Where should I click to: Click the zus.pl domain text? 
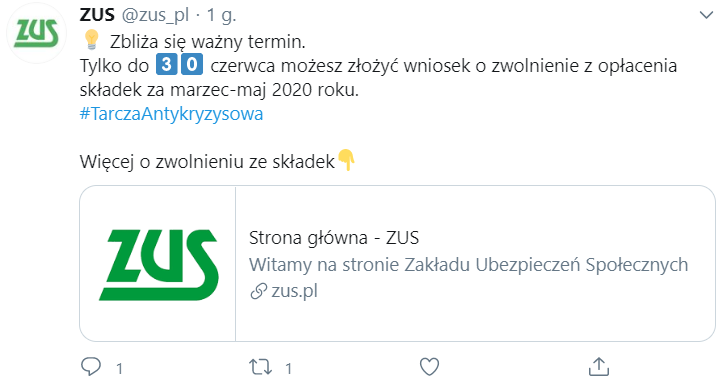(x=294, y=291)
